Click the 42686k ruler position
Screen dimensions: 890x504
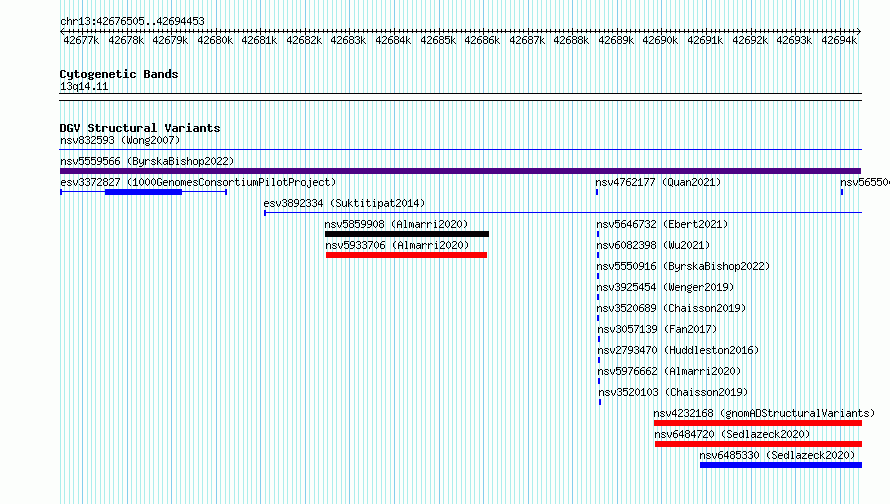[x=482, y=40]
